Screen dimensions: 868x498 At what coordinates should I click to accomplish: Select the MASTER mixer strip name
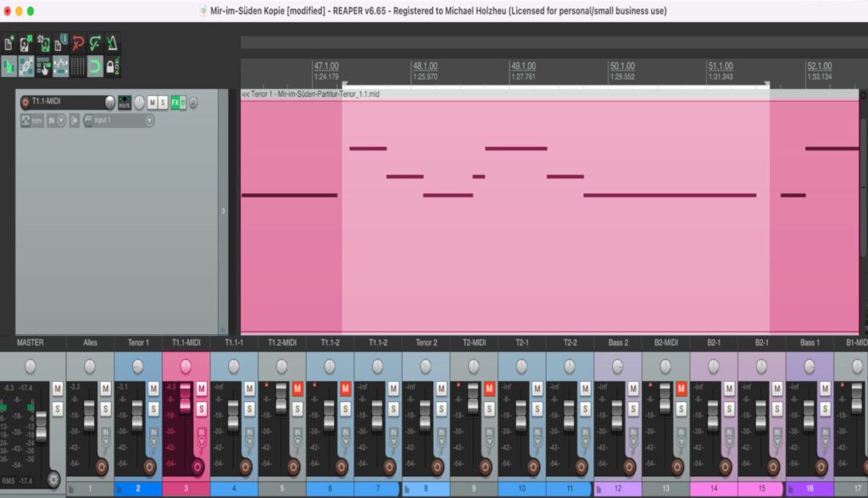coord(31,343)
